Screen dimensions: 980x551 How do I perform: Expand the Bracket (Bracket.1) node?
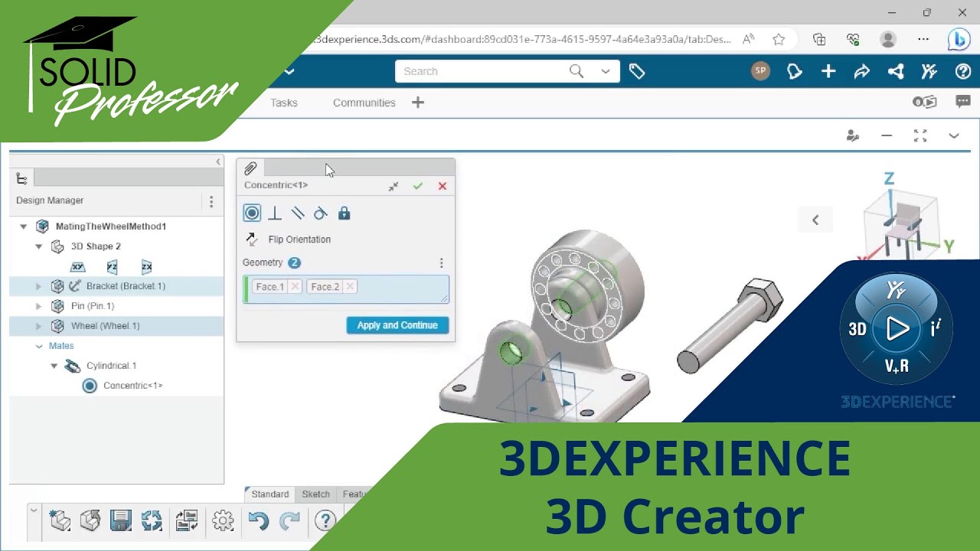click(x=38, y=286)
